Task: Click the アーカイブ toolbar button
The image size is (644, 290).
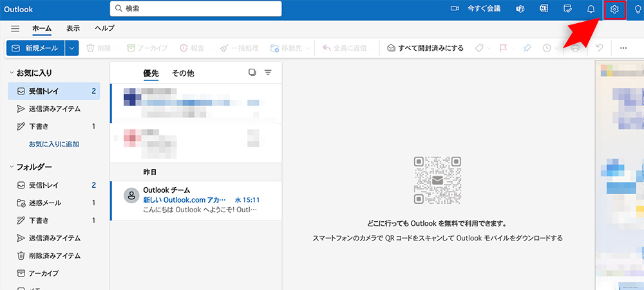Action: (147, 48)
